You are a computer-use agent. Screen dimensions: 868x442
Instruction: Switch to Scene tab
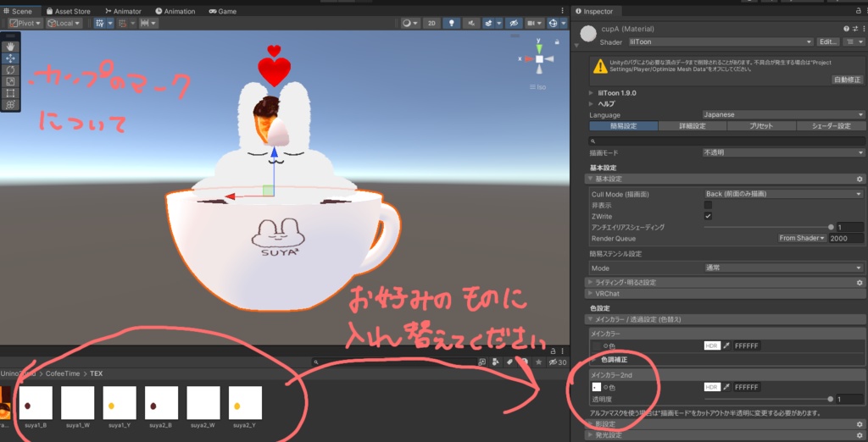click(19, 11)
